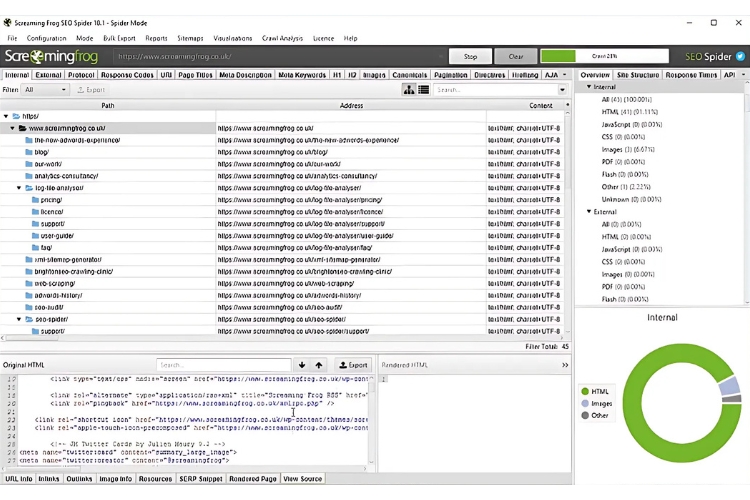
Task: Click the main table Search field
Action: coord(495,89)
